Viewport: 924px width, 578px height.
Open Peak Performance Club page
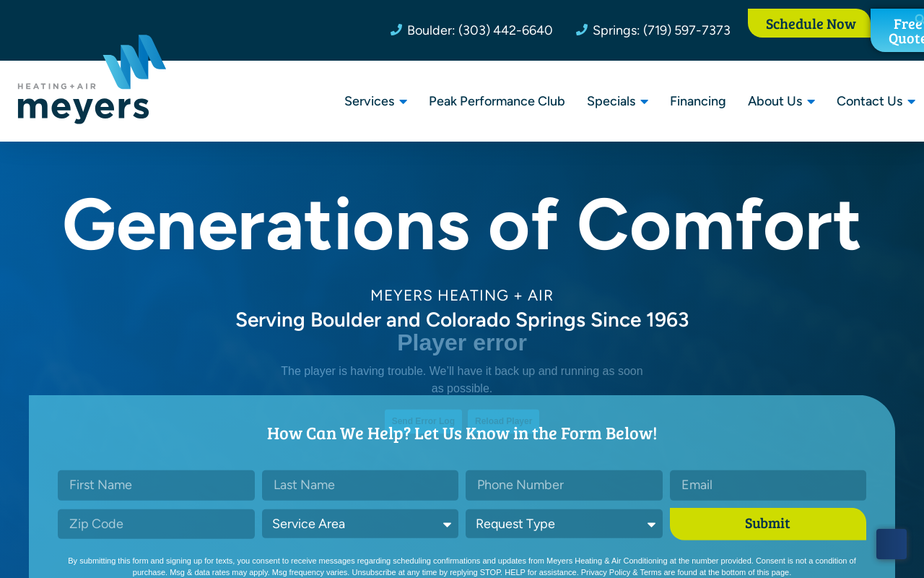tap(497, 101)
